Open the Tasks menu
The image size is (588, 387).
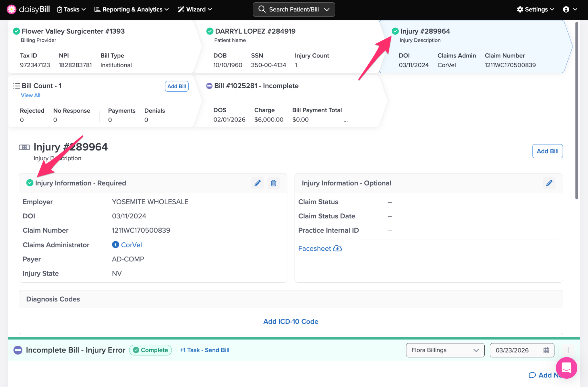click(71, 9)
